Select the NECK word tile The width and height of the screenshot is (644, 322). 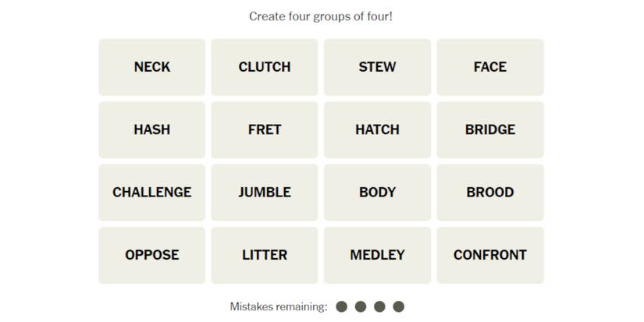click(x=151, y=67)
